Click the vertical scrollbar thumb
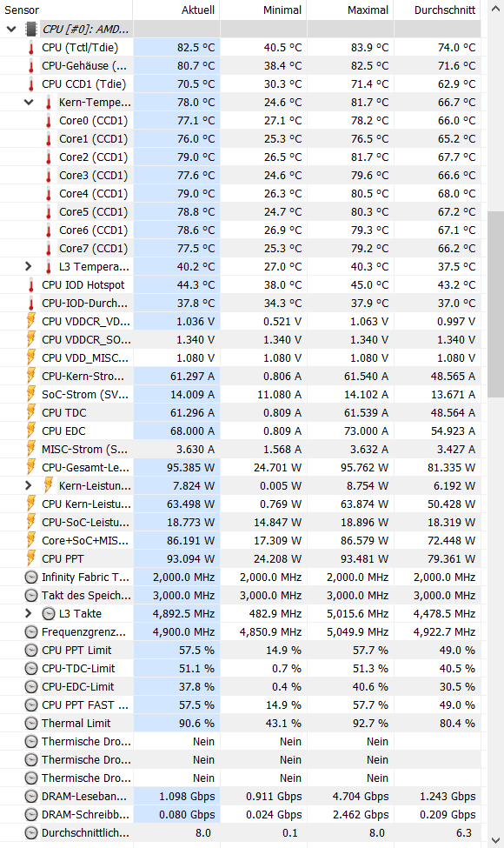Viewport: 504px width, 848px height. (x=495, y=304)
